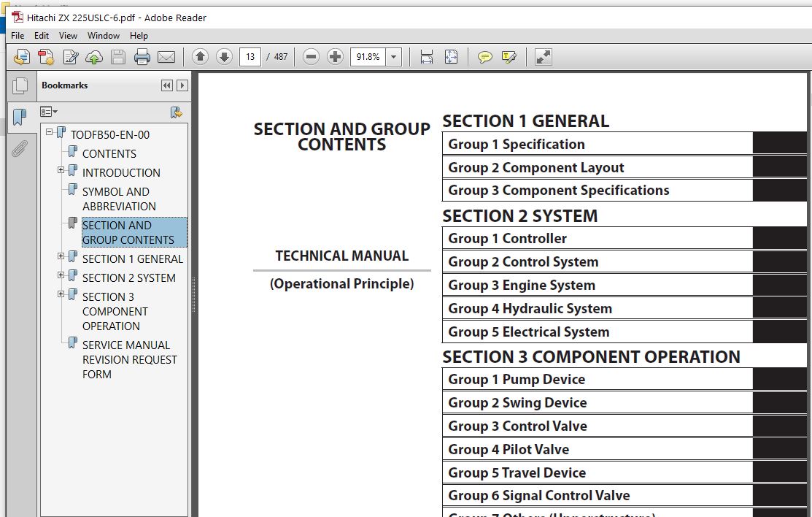The height and width of the screenshot is (517, 812).
Task: Show the Page Thumbnails panel icon
Action: coord(20,85)
